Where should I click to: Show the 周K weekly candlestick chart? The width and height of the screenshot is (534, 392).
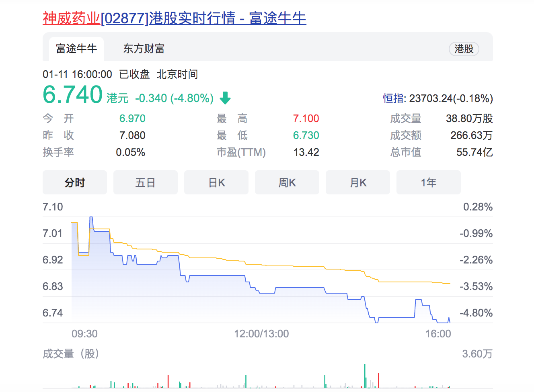tap(287, 183)
